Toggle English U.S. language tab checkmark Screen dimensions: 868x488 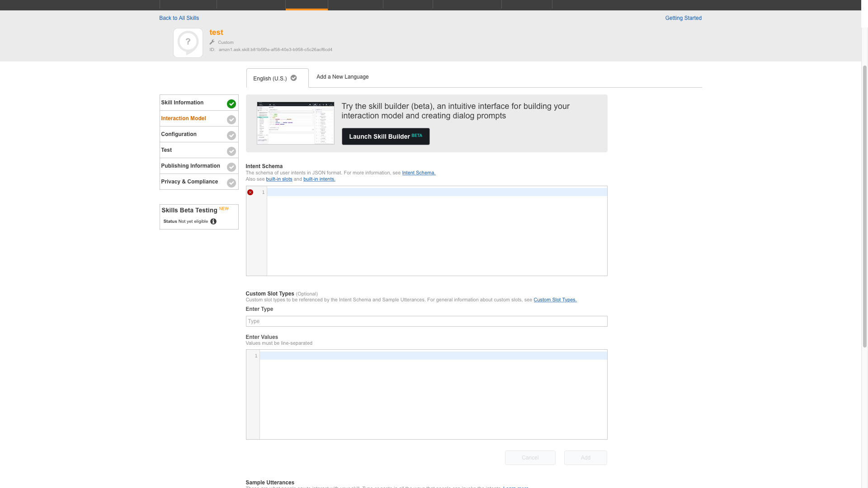pyautogui.click(x=293, y=78)
